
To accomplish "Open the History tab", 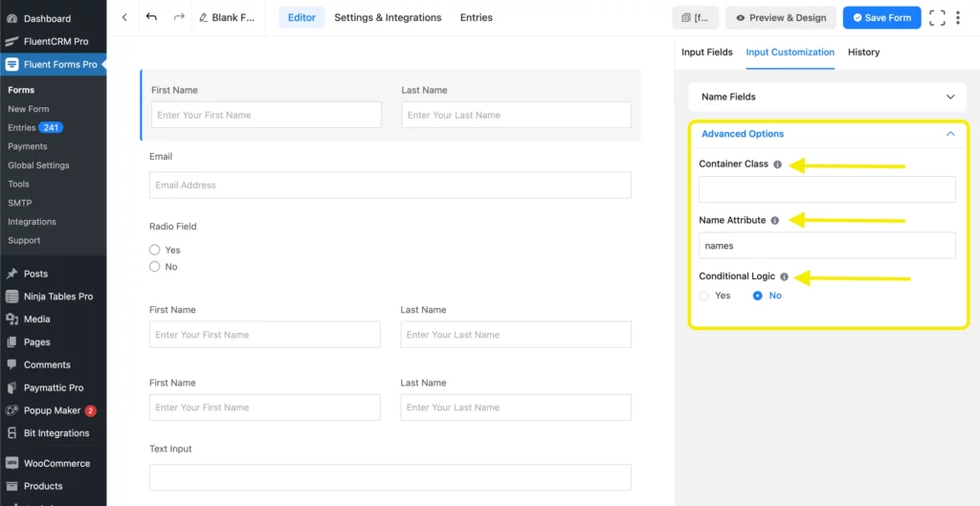I will pos(864,52).
